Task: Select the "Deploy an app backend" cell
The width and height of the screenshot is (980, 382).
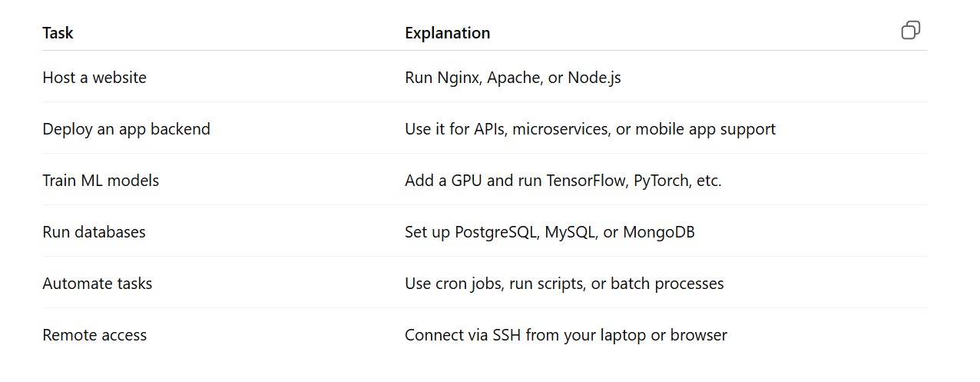Action: click(126, 129)
